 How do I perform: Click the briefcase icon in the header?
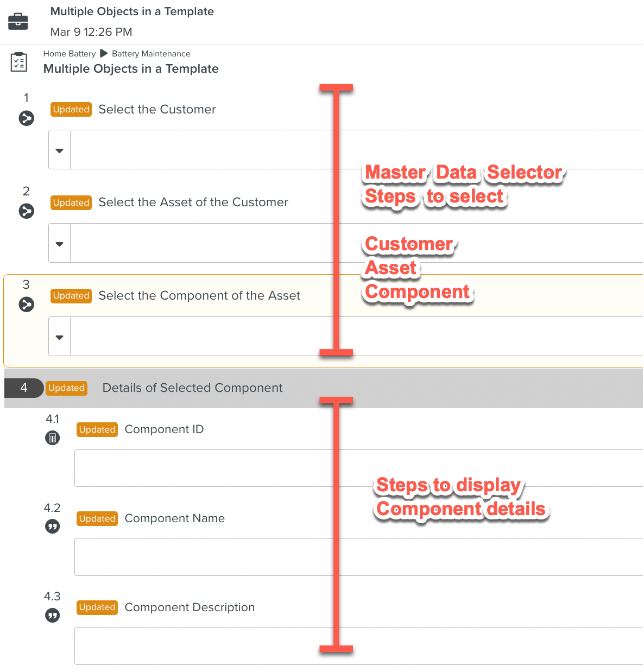pos(18,21)
